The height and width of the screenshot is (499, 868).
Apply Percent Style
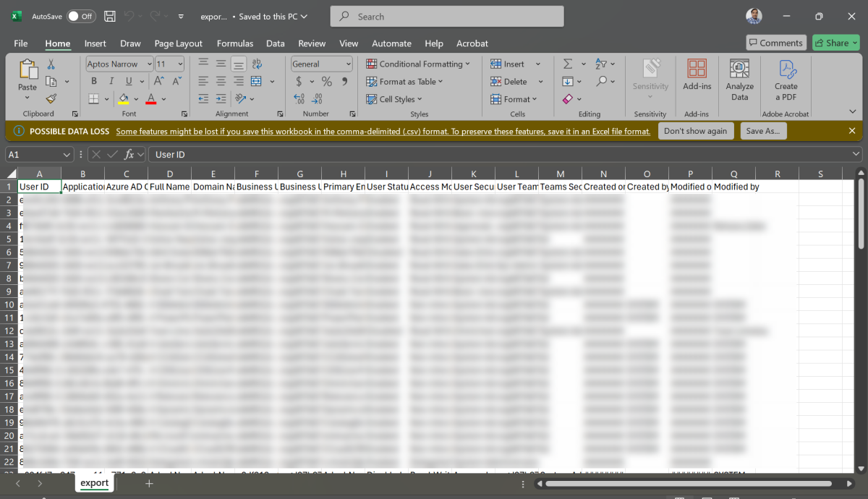[x=327, y=82]
